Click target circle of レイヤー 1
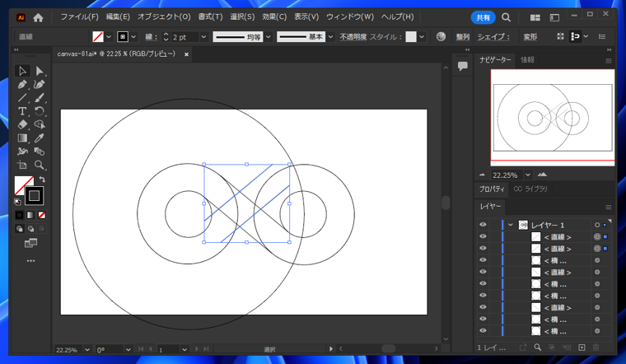Viewport: 626px width, 364px height. [x=597, y=225]
